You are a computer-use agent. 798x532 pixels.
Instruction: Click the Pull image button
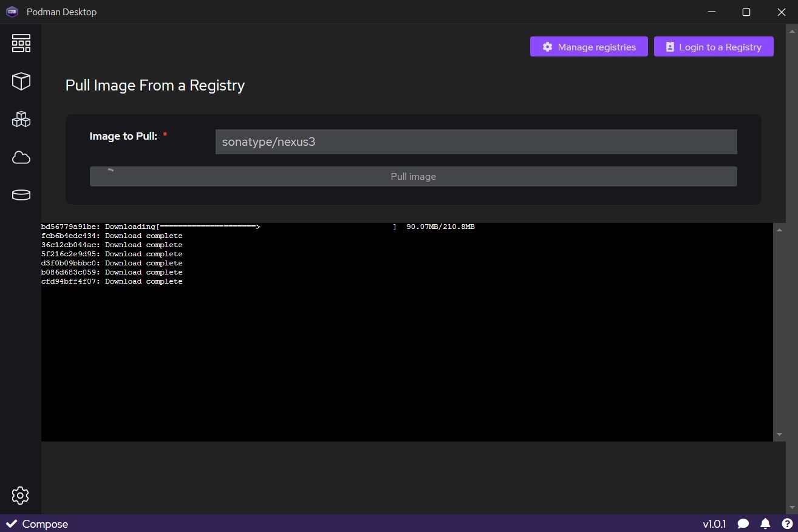coord(413,177)
